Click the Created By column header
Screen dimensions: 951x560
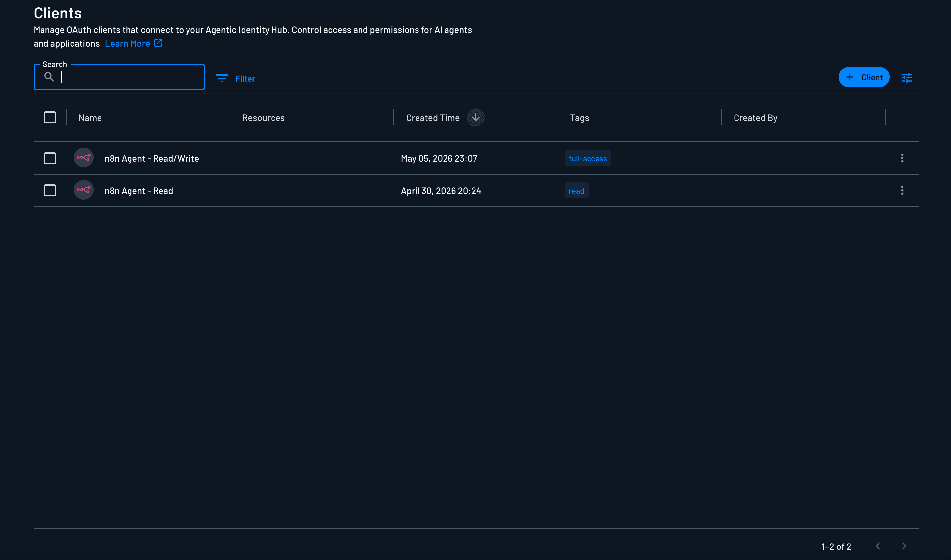tap(756, 118)
